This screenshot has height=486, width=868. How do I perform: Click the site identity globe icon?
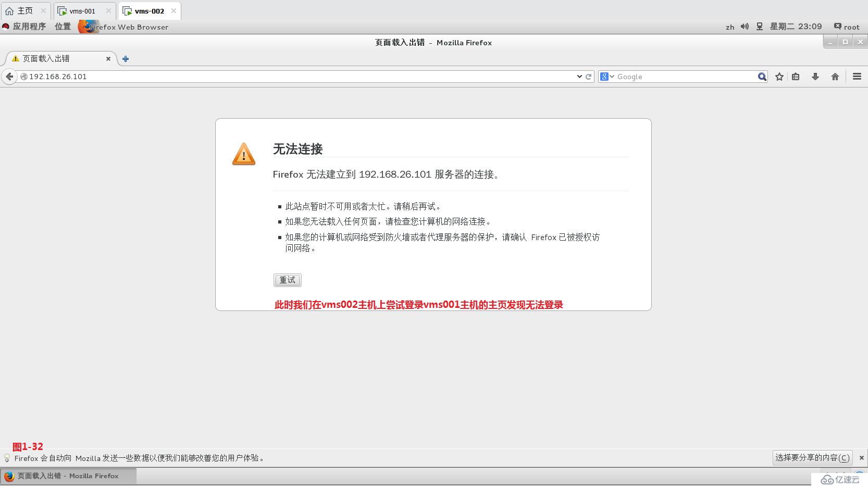(23, 77)
